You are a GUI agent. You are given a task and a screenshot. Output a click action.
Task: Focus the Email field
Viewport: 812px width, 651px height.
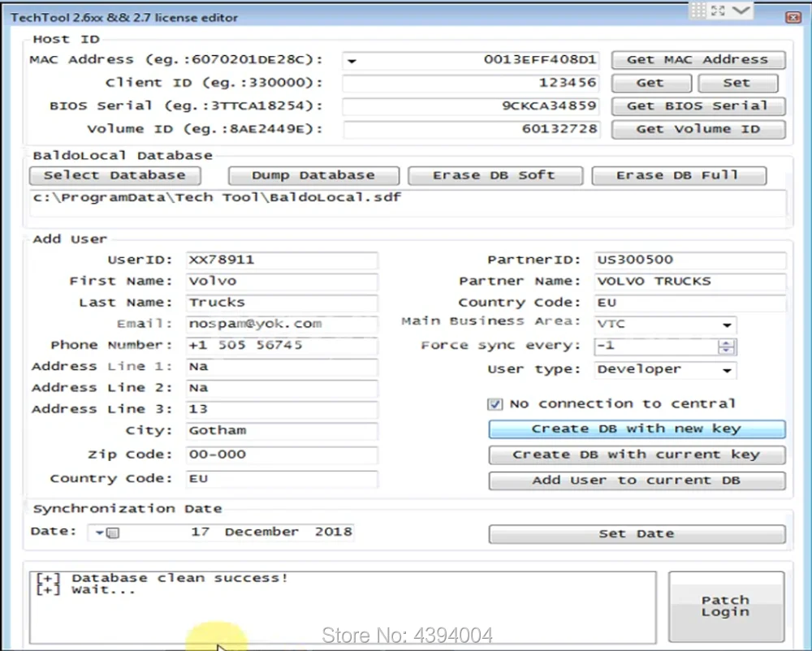click(x=282, y=324)
